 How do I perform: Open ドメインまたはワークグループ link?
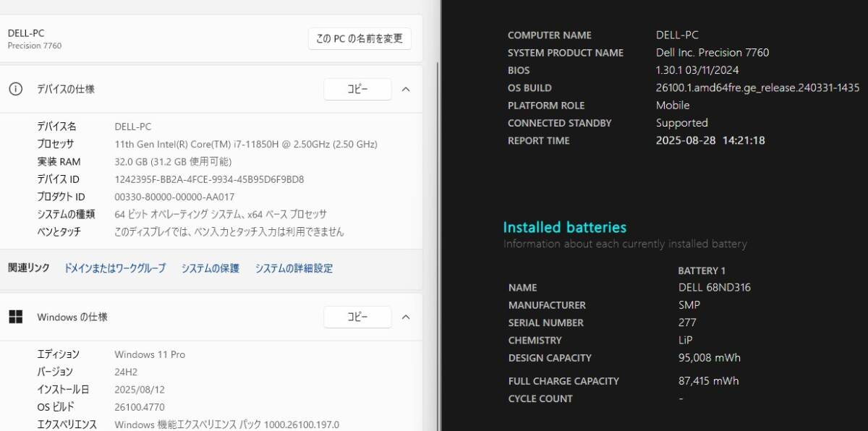115,268
